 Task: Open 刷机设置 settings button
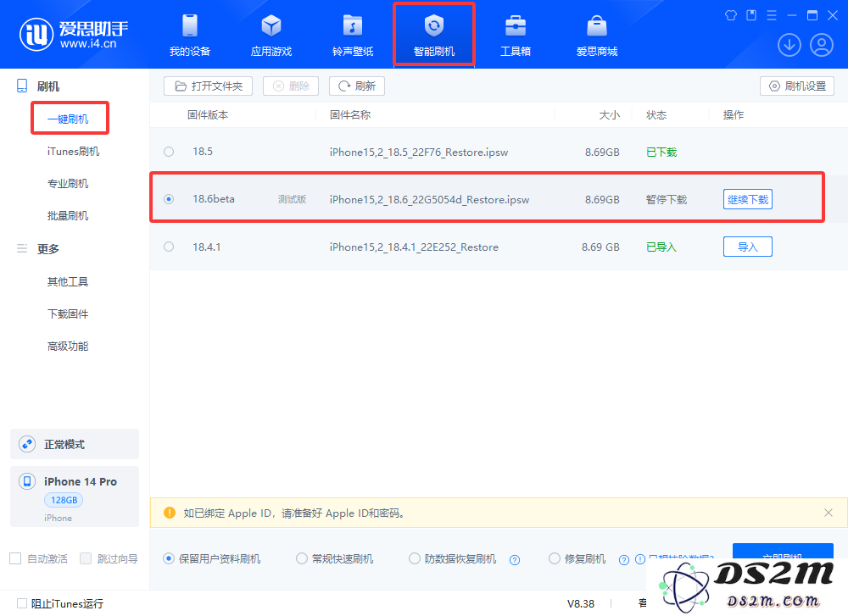coord(797,86)
